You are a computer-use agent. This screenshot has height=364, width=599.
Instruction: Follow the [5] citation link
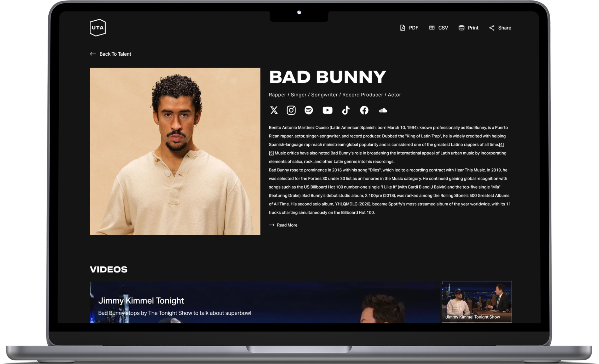point(271,153)
